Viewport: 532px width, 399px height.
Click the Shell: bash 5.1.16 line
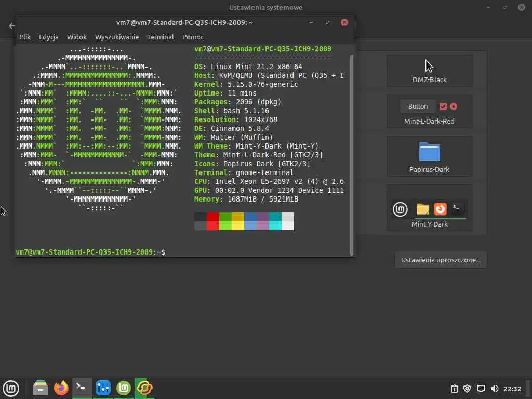[231, 111]
